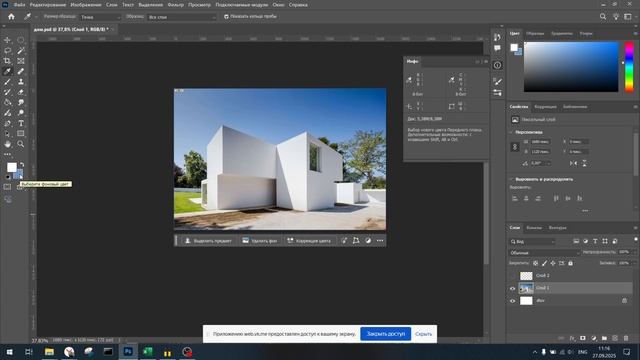Screen dimensions: 640x360
Task: Hide layer Слой 1 with eye icon
Action: click(x=513, y=289)
